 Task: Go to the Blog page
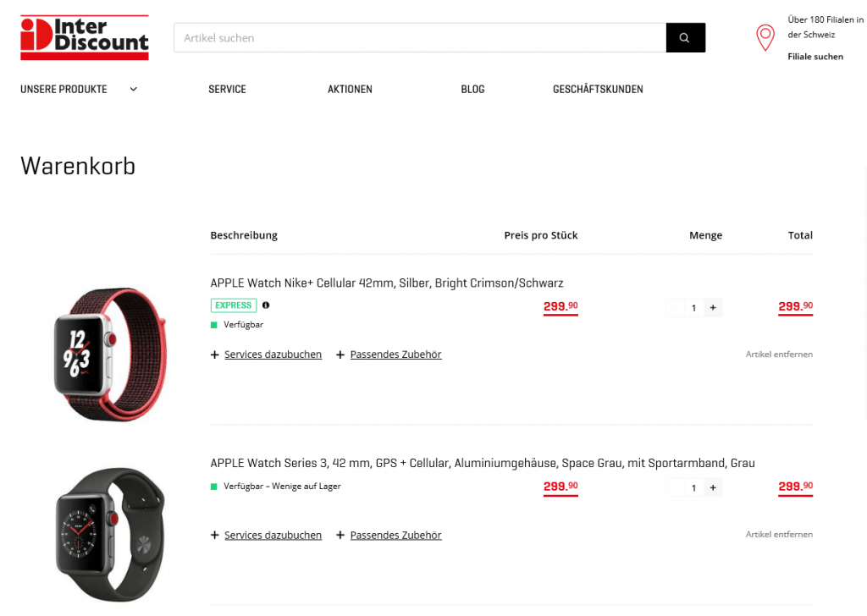(x=472, y=89)
